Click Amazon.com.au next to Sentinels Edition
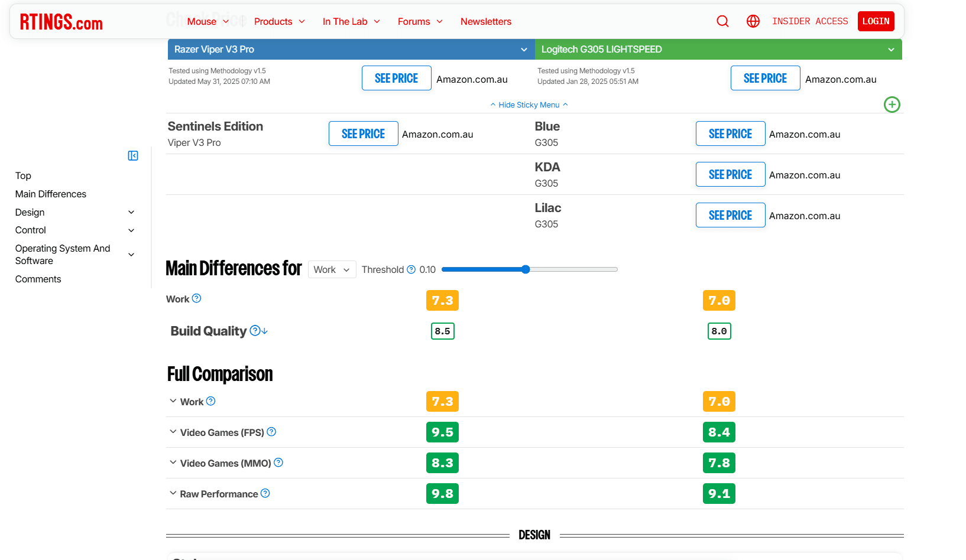 (x=437, y=134)
